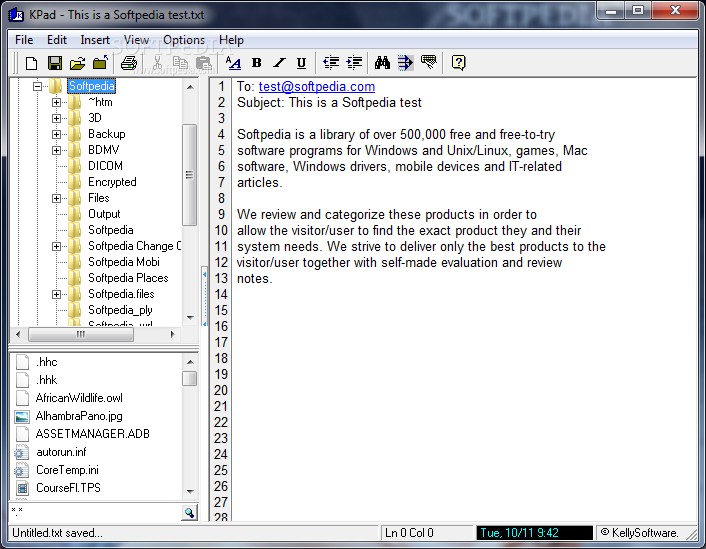This screenshot has height=549, width=706.
Task: Click the file filter search icon
Action: (x=190, y=513)
